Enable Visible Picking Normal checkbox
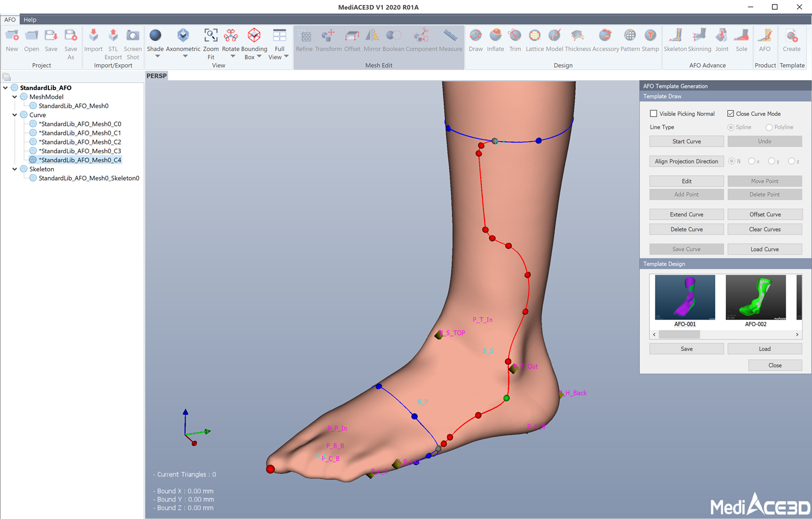The height and width of the screenshot is (519, 812). pos(653,114)
